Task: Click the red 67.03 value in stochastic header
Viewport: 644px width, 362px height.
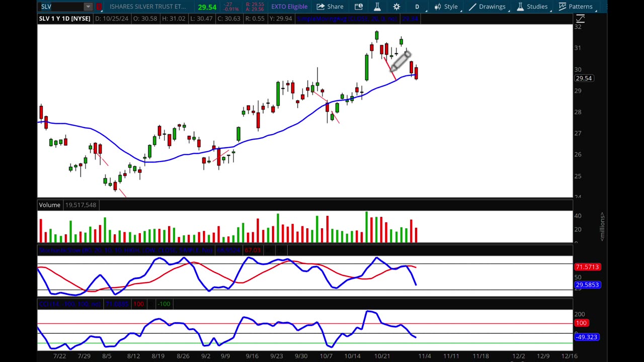Action: (x=253, y=250)
